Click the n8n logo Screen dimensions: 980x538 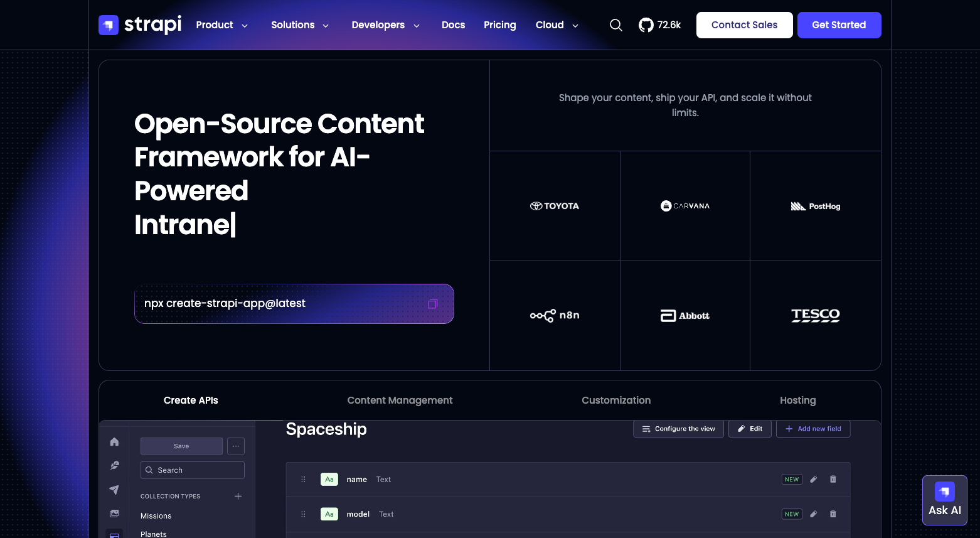(555, 315)
